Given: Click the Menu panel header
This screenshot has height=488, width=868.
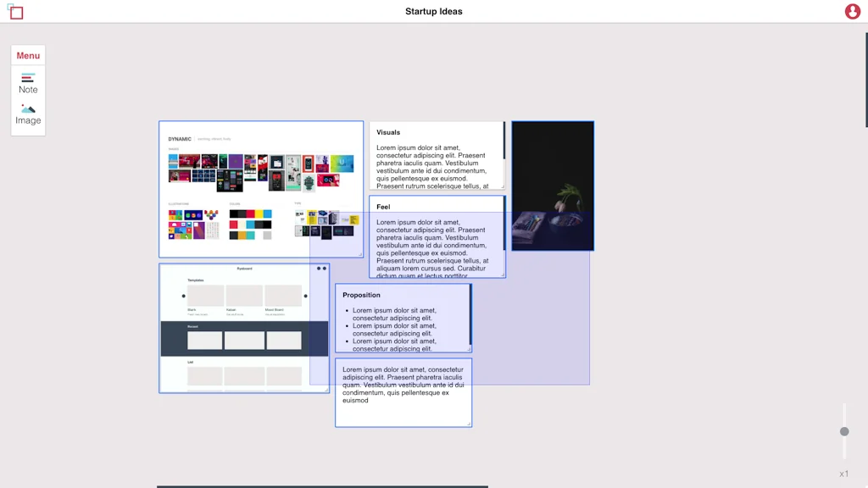Looking at the screenshot, I should (x=28, y=55).
